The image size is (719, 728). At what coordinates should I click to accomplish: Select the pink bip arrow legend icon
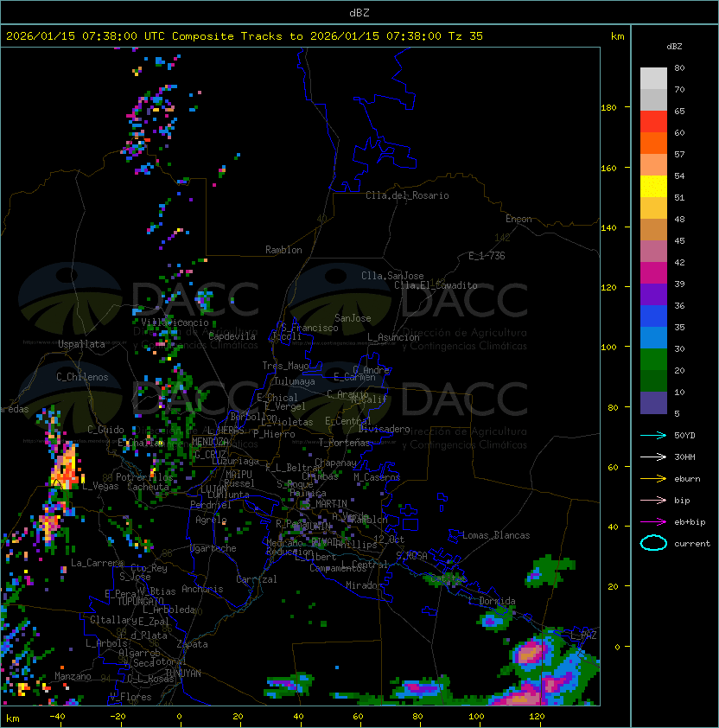pos(653,501)
